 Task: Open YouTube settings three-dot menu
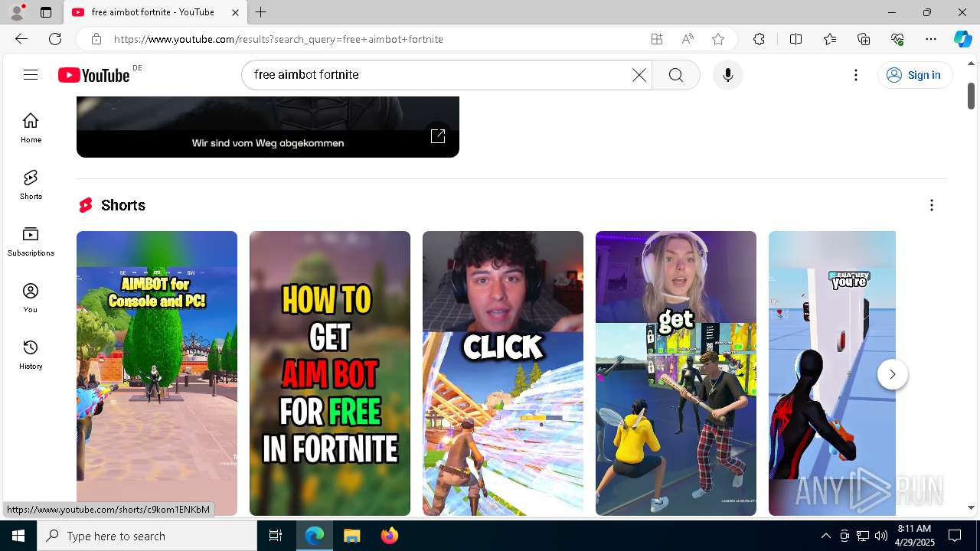(x=856, y=75)
